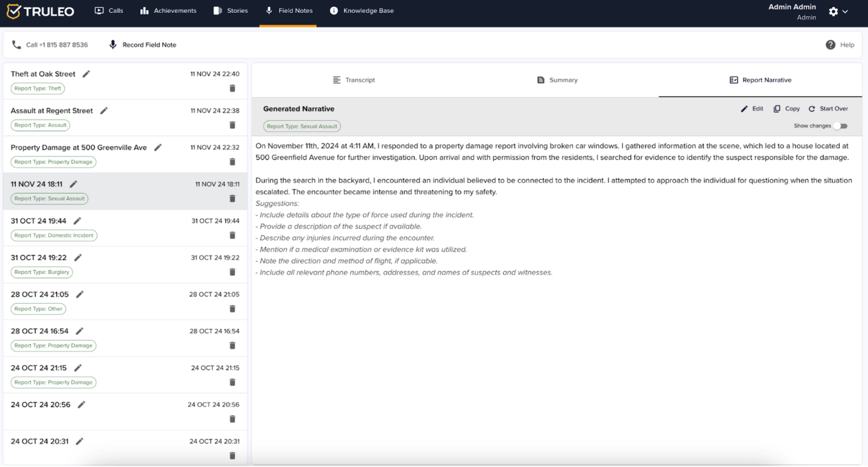868x467 pixels.
Task: Edit title of the 24 OCT 24 20:56 note
Action: coord(81,404)
